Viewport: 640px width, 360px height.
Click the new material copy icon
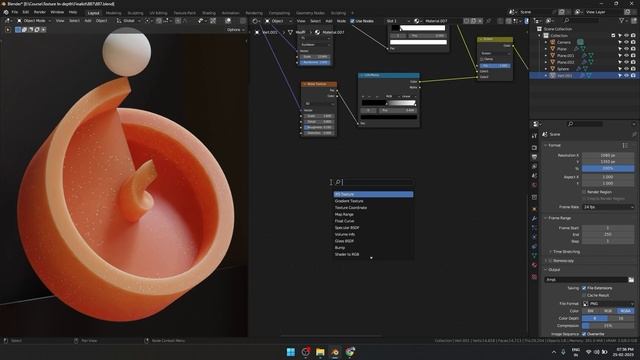pyautogui.click(x=473, y=21)
